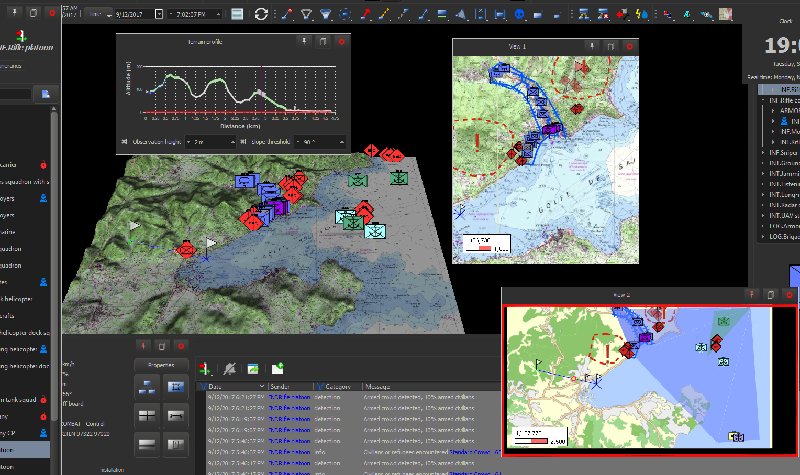Click the new message envelope icon
Viewport: 800px width, 475px height.
277,368
